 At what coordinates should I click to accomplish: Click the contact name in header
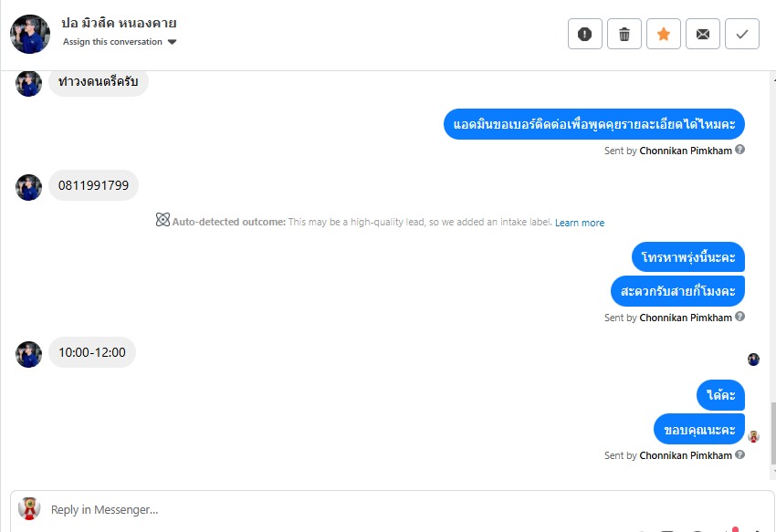[119, 23]
